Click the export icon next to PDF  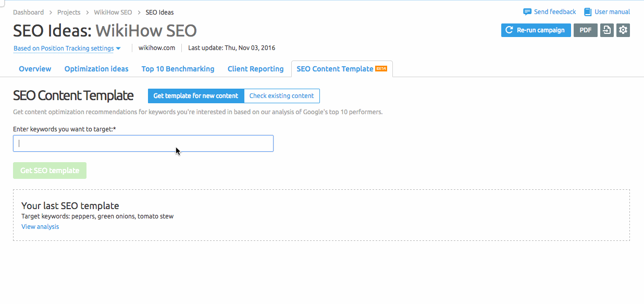606,30
